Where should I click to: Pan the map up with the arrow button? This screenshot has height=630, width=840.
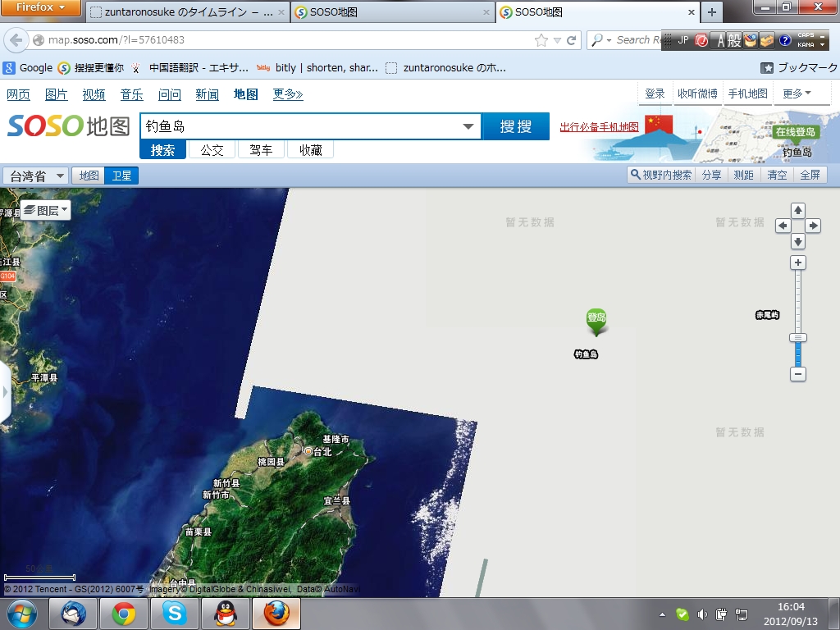pos(797,211)
